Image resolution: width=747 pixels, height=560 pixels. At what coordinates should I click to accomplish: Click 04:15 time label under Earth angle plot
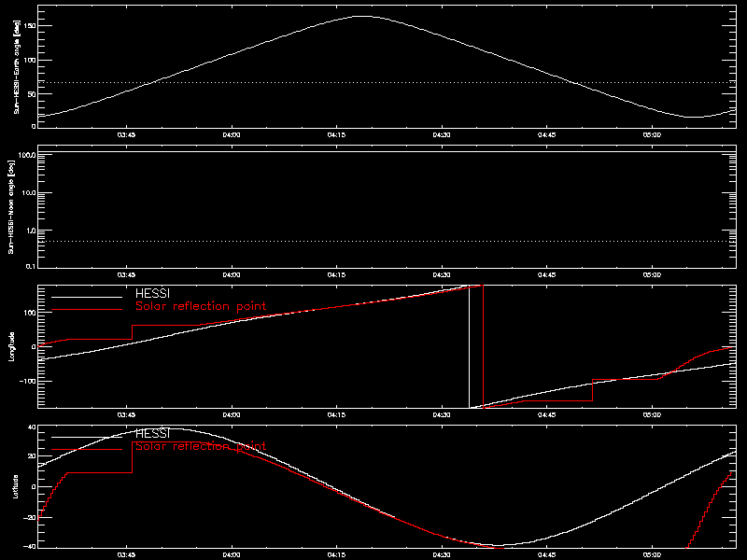point(336,135)
